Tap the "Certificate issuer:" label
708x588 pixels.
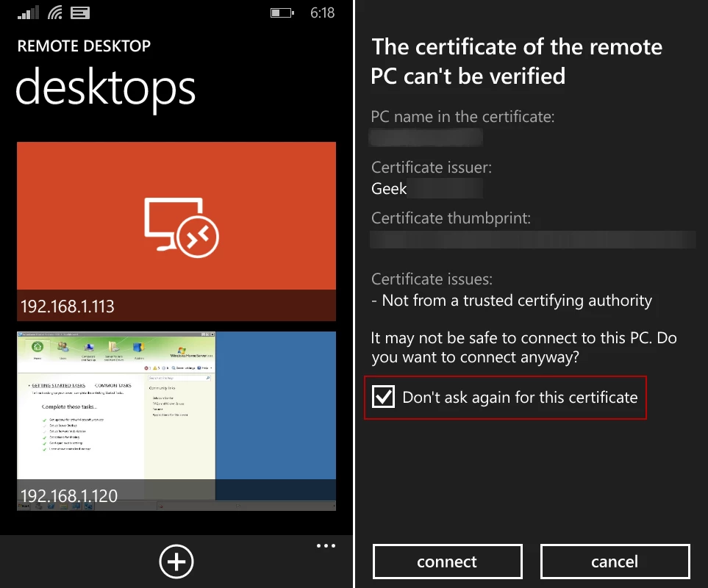[432, 168]
